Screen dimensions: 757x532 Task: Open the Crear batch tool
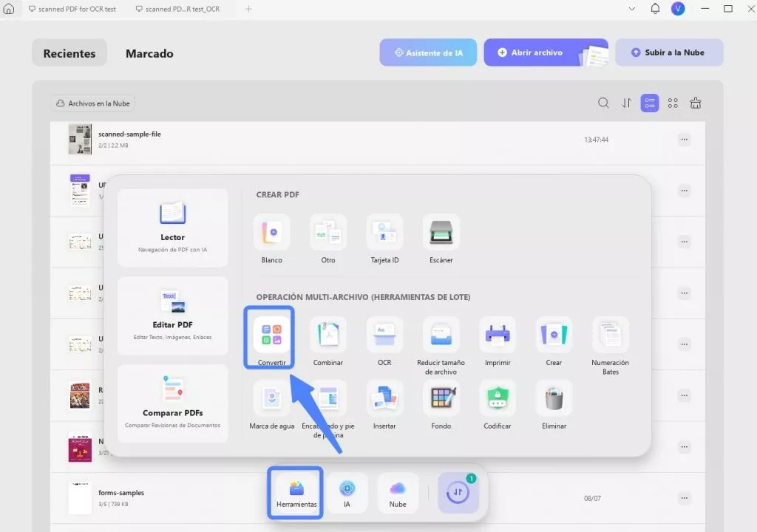tap(554, 340)
